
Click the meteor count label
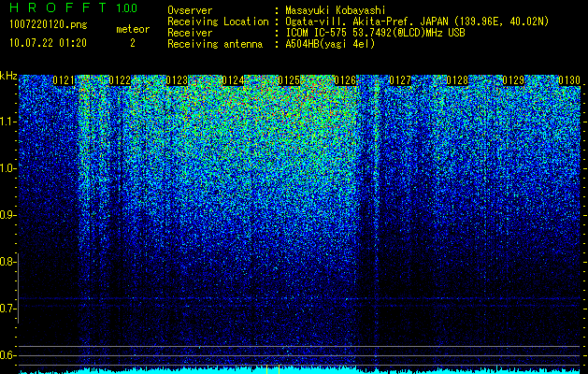(x=133, y=29)
